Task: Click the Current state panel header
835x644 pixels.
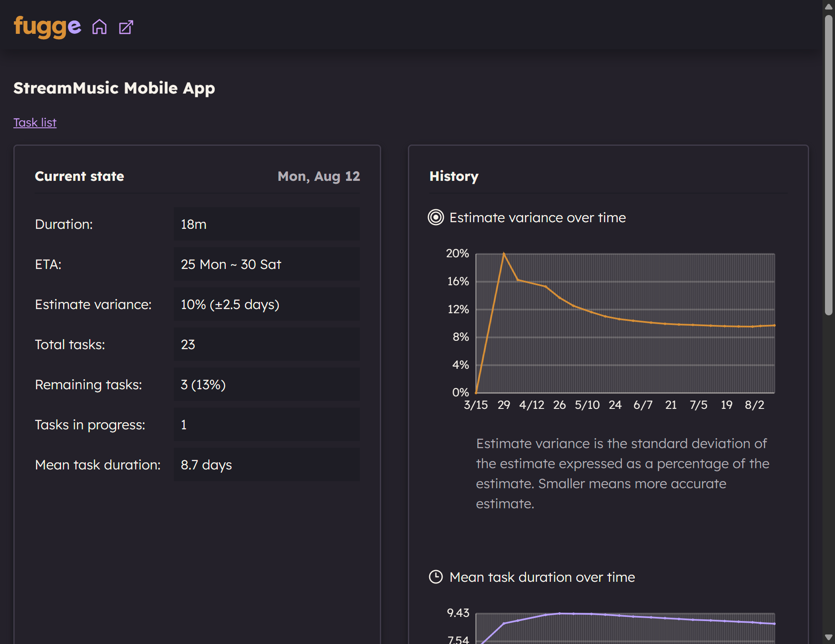Action: (x=79, y=176)
